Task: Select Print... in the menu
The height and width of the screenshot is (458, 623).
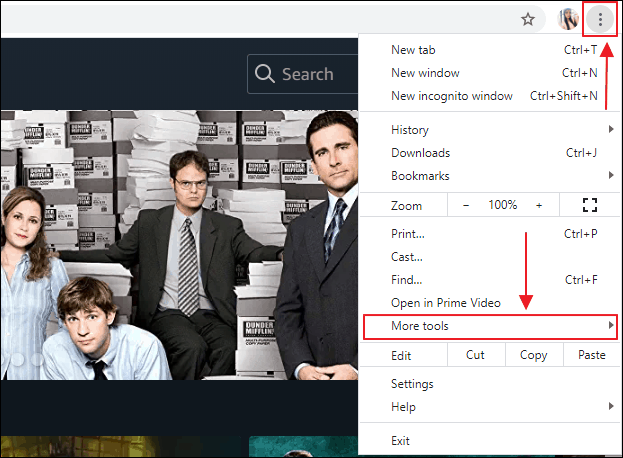Action: pyautogui.click(x=489, y=234)
